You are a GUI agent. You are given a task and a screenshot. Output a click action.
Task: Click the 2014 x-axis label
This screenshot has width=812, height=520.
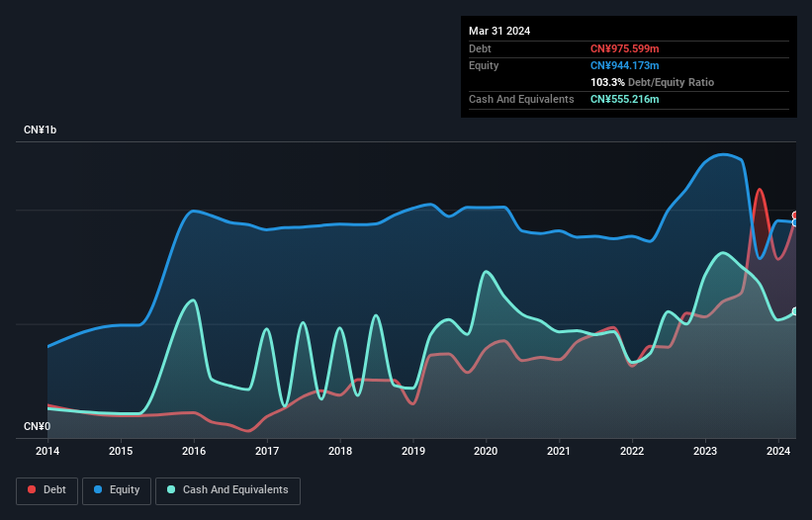coord(47,451)
